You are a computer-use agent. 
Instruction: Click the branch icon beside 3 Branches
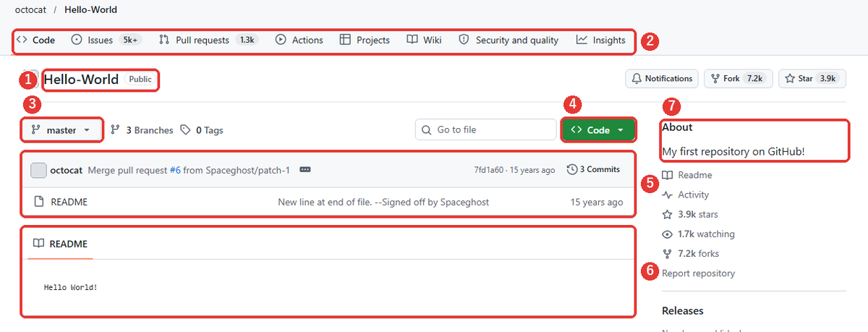click(115, 130)
